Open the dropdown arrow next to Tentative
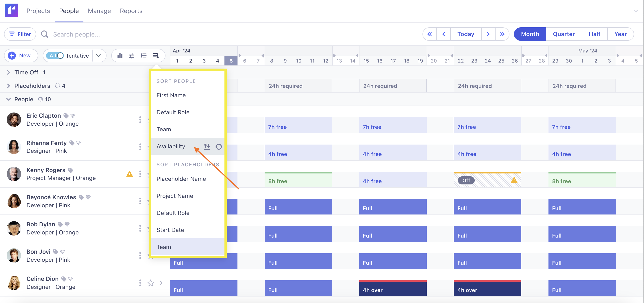644x303 pixels. 99,55
